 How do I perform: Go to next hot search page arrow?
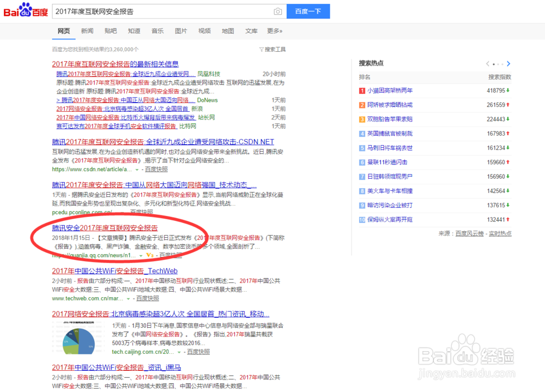click(x=508, y=64)
